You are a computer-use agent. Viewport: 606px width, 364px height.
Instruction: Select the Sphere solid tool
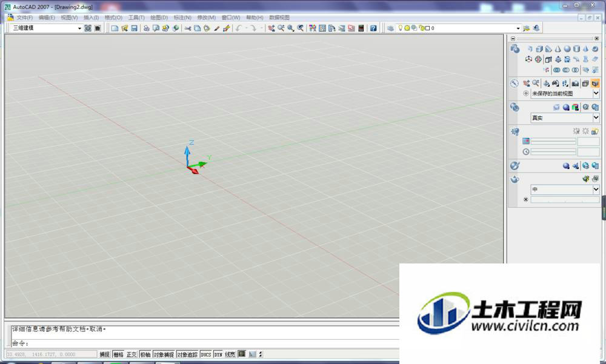pyautogui.click(x=567, y=49)
